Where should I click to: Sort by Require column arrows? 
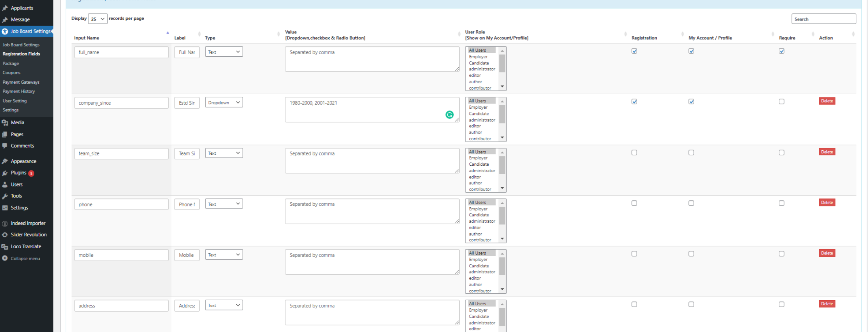pos(813,34)
